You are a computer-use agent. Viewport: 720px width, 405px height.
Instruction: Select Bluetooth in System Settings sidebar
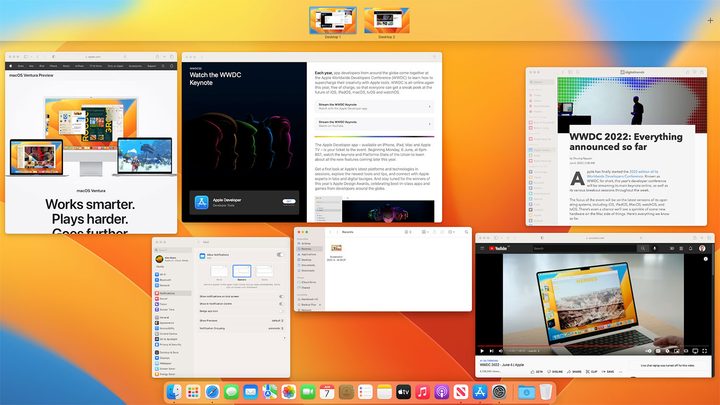(x=173, y=280)
